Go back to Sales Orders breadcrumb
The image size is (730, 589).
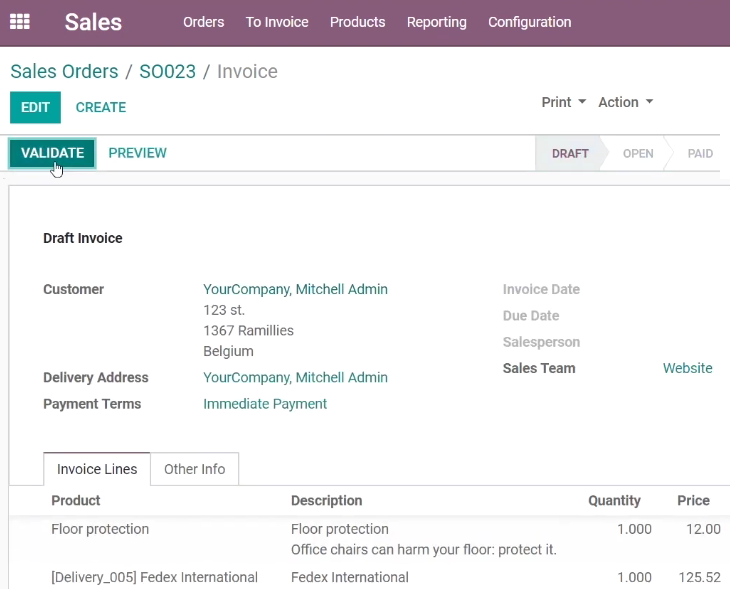(x=64, y=71)
